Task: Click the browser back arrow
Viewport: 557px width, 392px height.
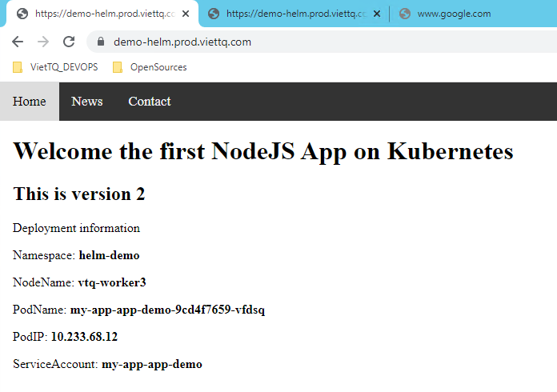Action: click(x=18, y=42)
